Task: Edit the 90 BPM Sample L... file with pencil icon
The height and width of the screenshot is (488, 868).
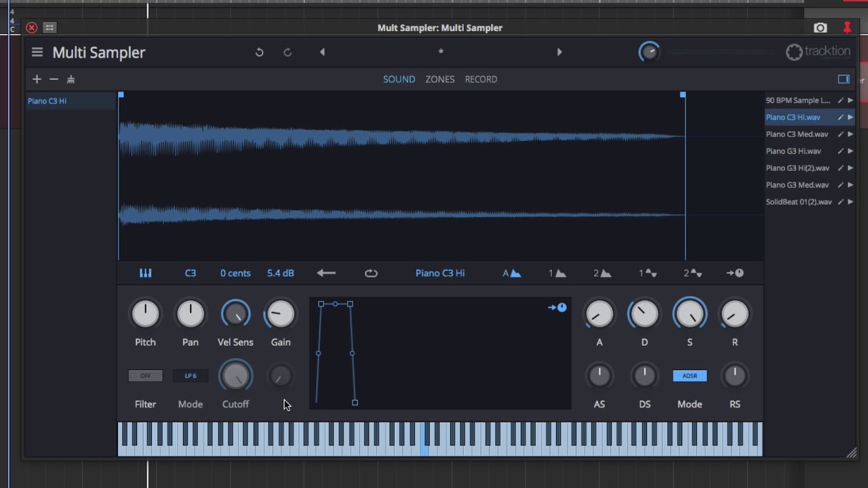Action: [840, 100]
